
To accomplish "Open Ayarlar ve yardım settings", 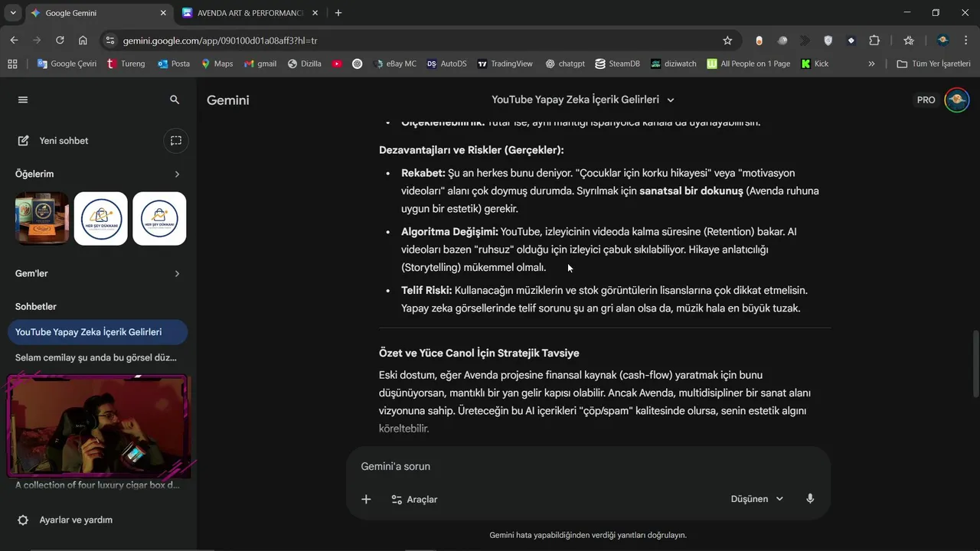I will 75,520.
